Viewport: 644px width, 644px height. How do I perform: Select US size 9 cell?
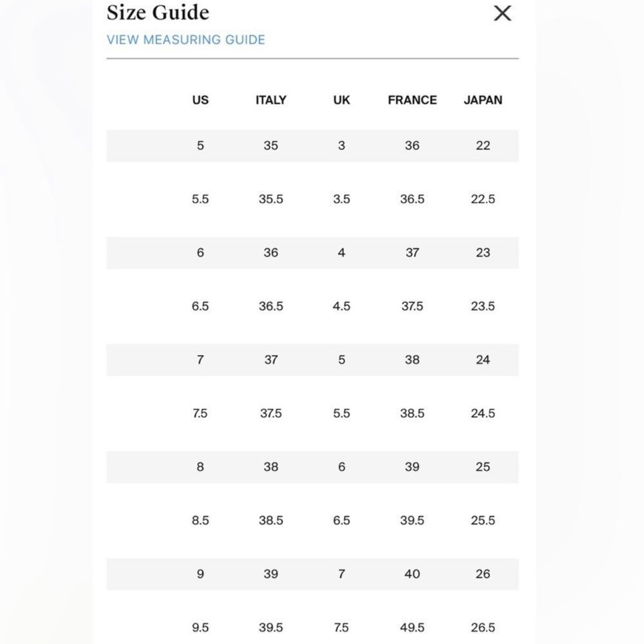click(x=200, y=574)
